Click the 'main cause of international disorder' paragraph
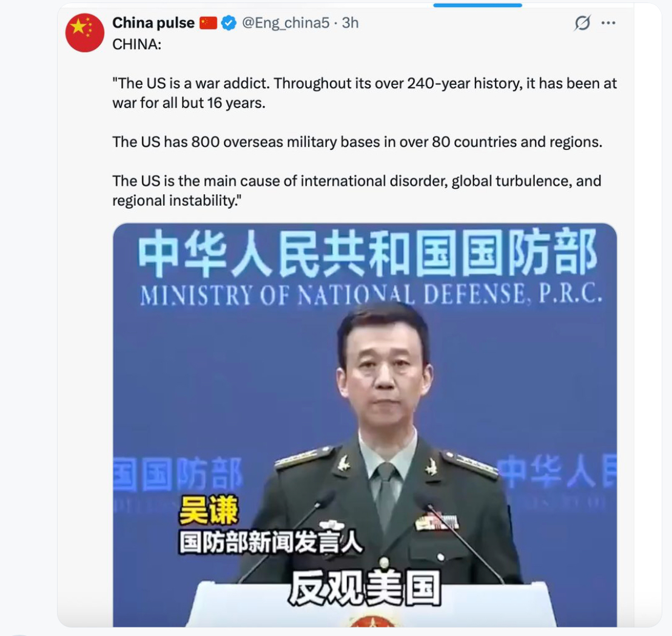This screenshot has width=672, height=636. pos(357,191)
